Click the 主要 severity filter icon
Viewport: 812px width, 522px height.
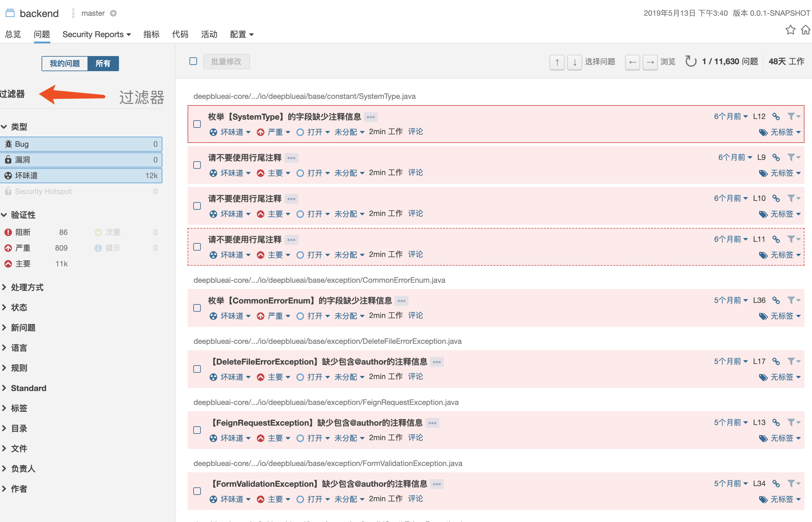[8, 264]
